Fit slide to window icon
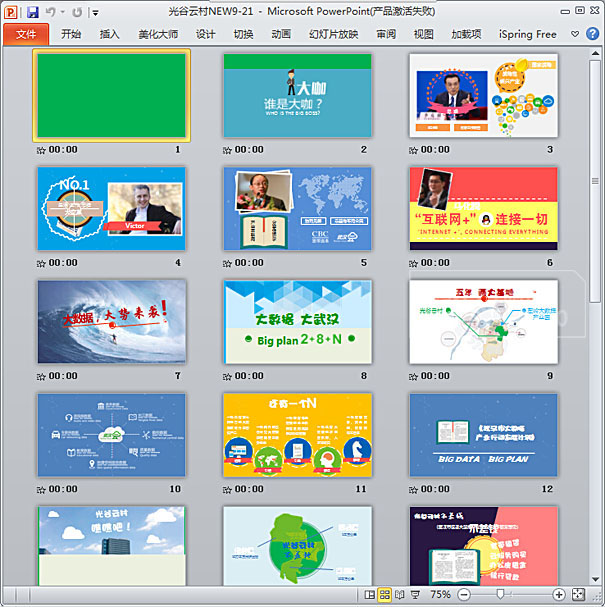The width and height of the screenshot is (605, 607). 576,594
